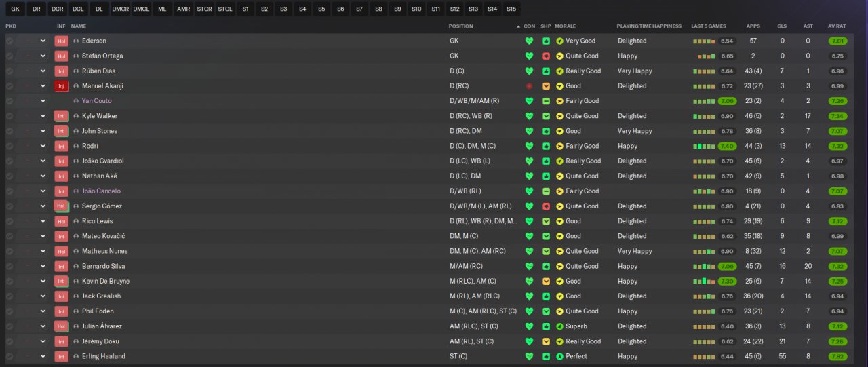Click Jérémy Doku's 7.28 average rating badge
The image size is (868, 367).
[837, 341]
